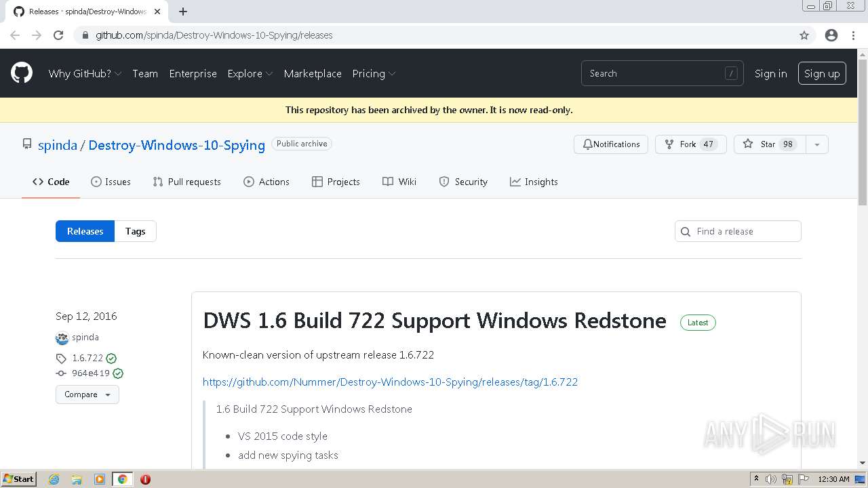Click the volume speaker tray icon

pyautogui.click(x=771, y=479)
